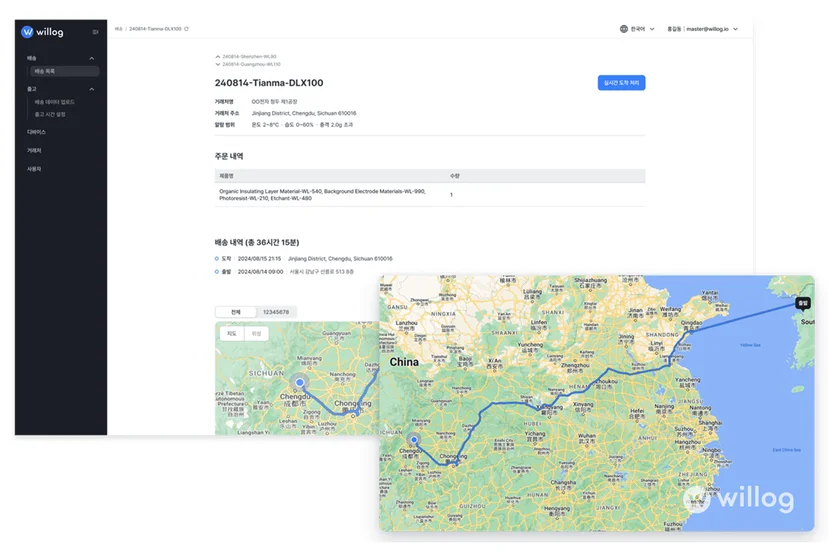Collapse the 출고 sidebar section chevron
828x552 pixels.
[92, 89]
